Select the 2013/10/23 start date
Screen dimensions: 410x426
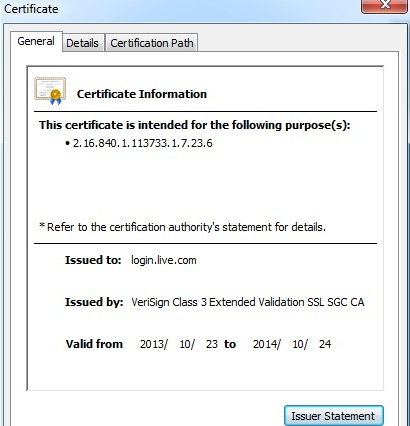click(x=179, y=344)
